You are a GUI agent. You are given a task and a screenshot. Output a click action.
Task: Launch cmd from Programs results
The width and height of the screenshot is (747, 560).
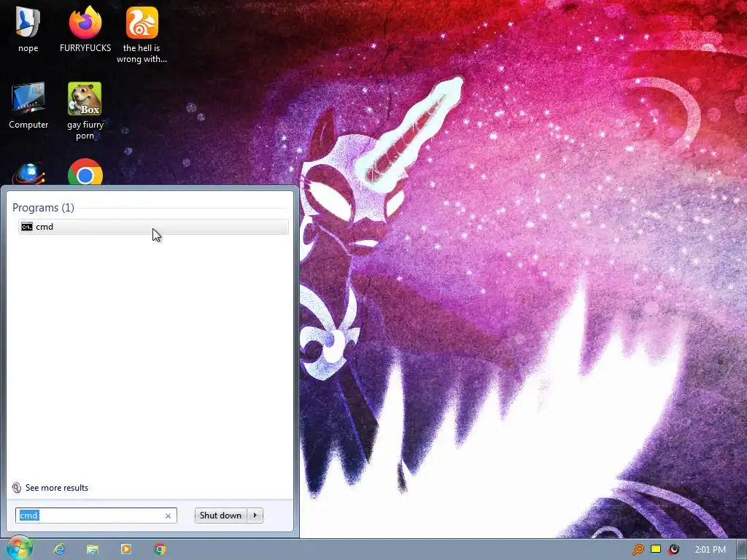click(153, 227)
